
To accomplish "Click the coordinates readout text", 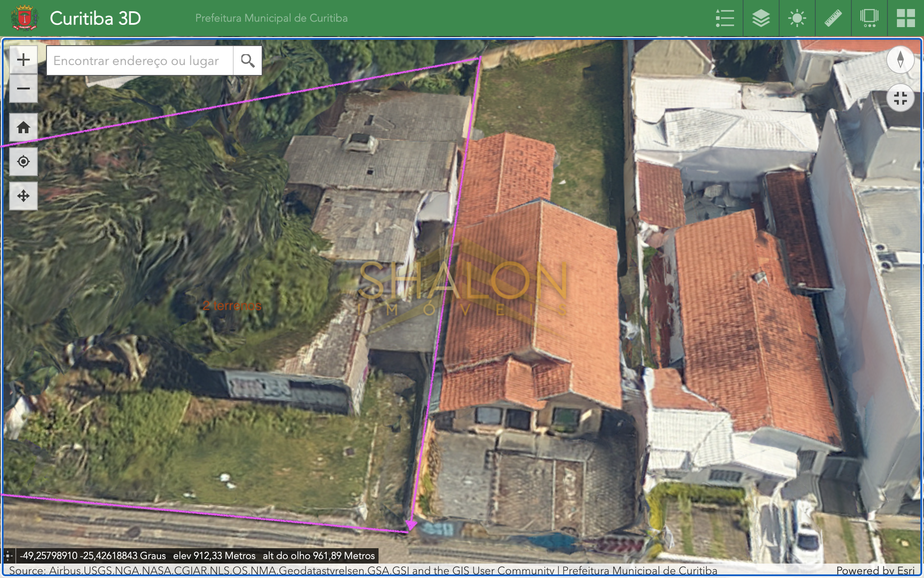I will [x=92, y=555].
